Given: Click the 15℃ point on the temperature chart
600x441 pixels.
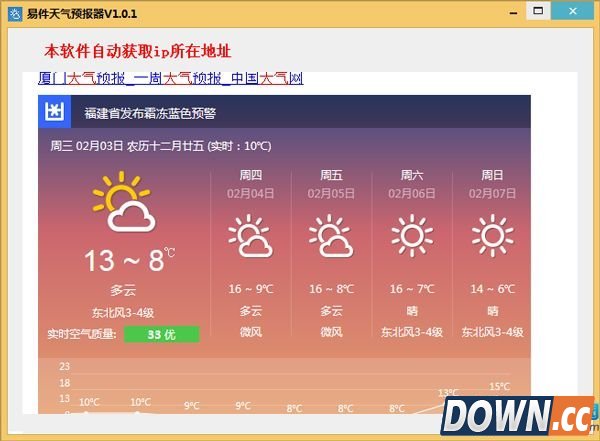Looking at the screenshot, I should pos(499,387).
